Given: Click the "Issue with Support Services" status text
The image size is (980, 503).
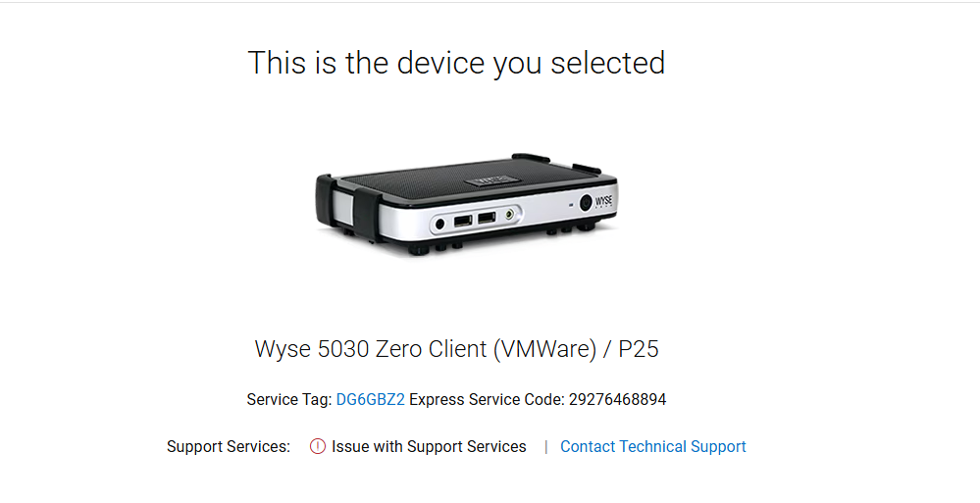Looking at the screenshot, I should [x=429, y=446].
